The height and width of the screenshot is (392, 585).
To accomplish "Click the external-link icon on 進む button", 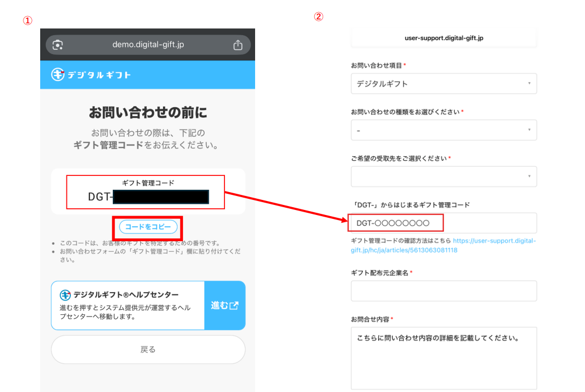I will [234, 305].
